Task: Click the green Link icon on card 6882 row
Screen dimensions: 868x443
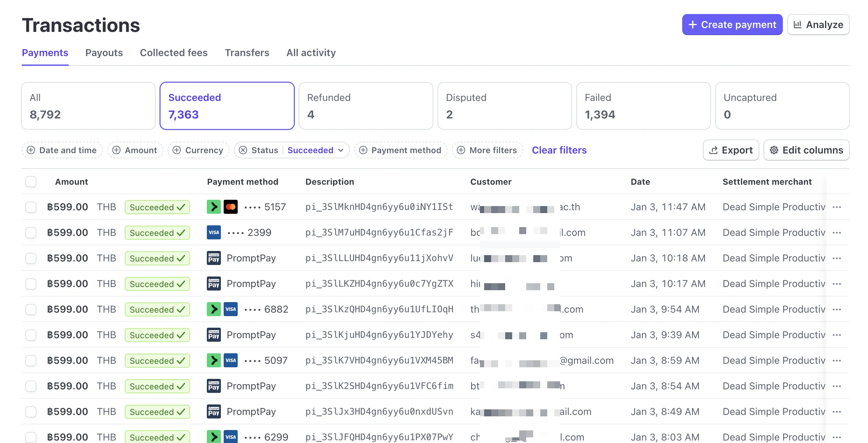Action: [x=213, y=309]
